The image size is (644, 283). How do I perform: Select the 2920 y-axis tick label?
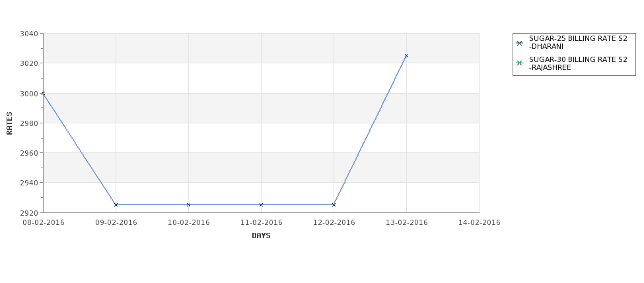tap(29, 213)
